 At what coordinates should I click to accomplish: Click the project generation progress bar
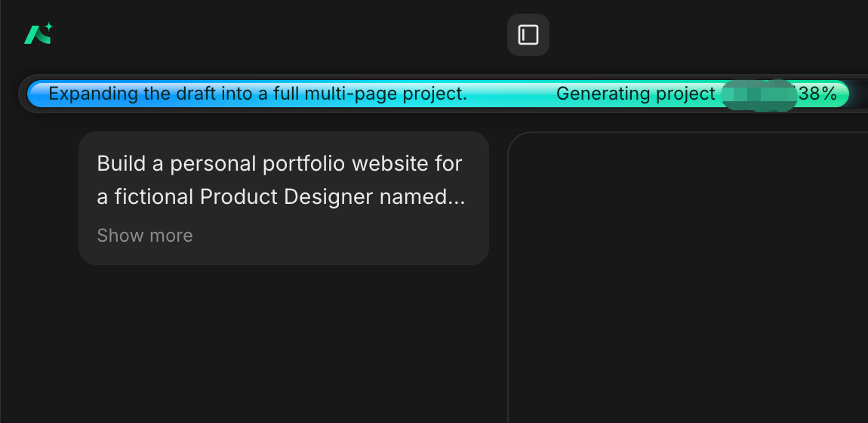click(437, 94)
